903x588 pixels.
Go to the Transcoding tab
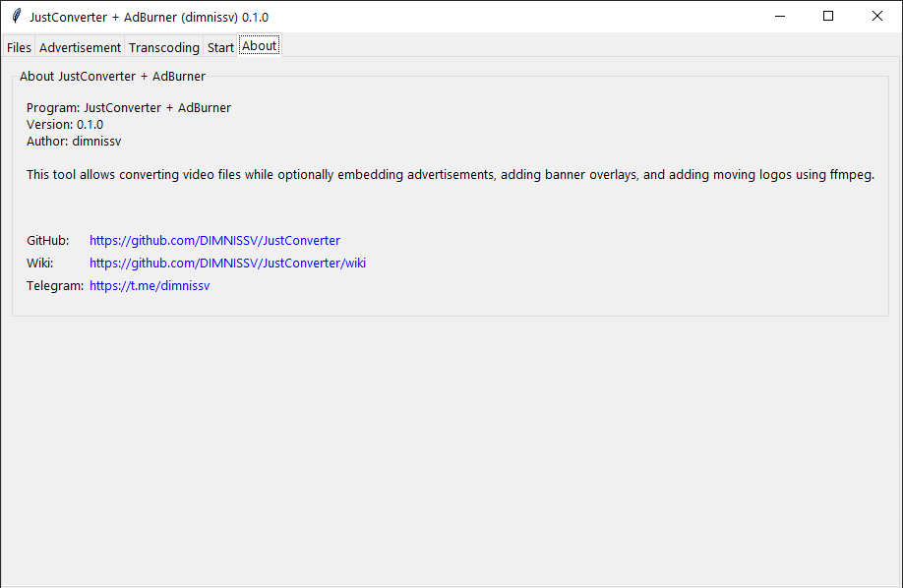[163, 47]
